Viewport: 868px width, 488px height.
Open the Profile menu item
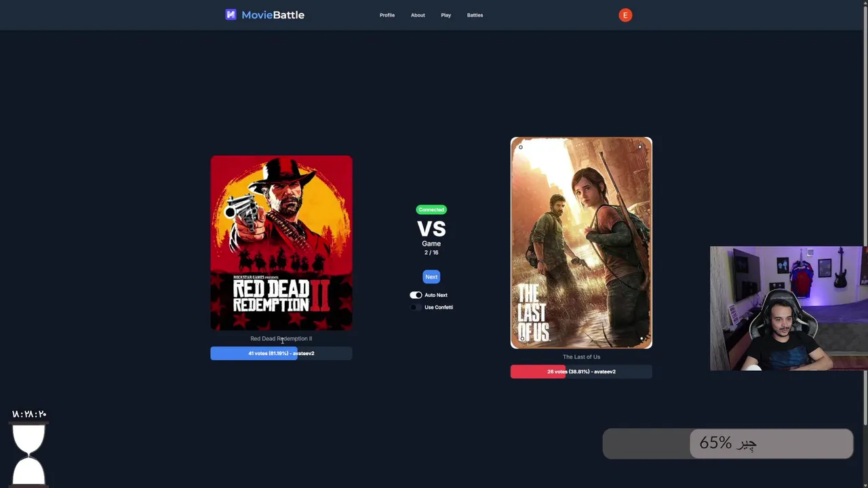click(387, 15)
